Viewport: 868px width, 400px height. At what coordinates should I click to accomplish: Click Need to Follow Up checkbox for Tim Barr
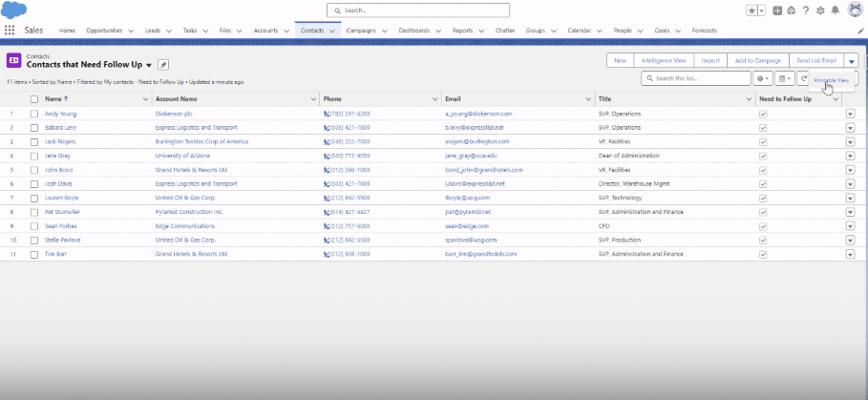coord(763,255)
